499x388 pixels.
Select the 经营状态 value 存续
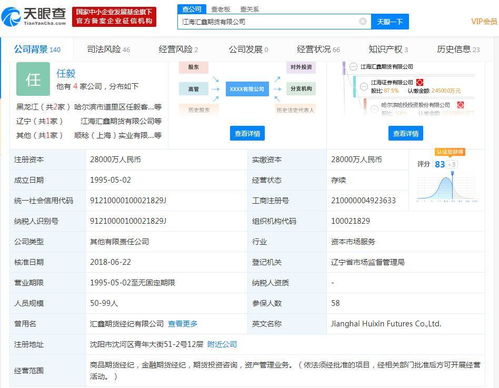coord(339,180)
